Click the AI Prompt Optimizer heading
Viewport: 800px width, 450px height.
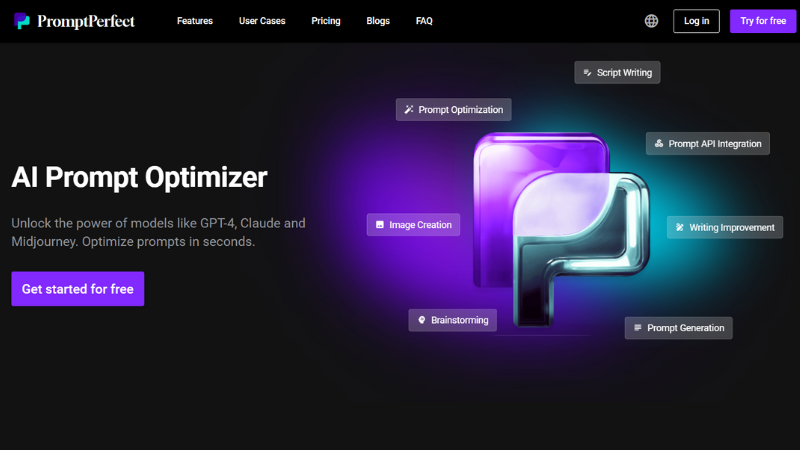coord(139,178)
